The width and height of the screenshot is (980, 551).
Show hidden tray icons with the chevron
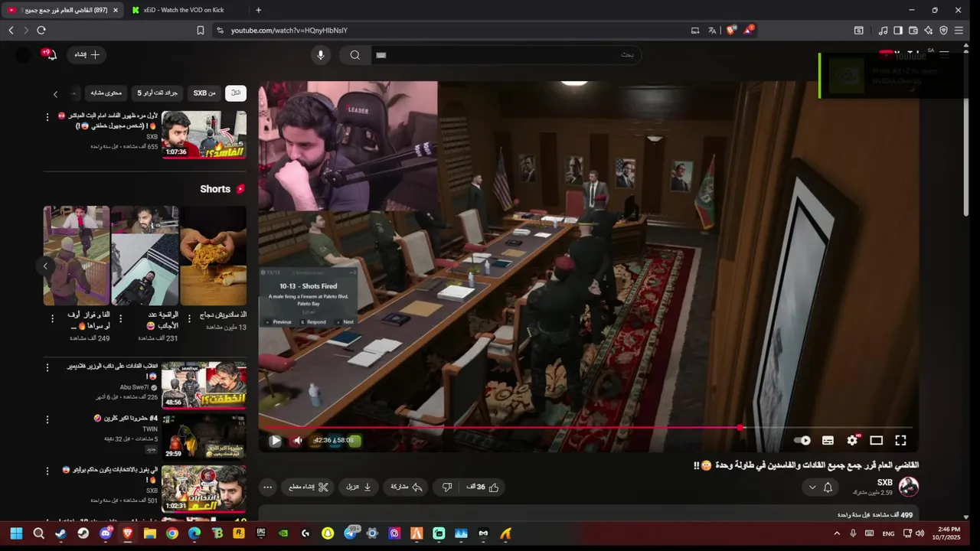[x=836, y=533]
